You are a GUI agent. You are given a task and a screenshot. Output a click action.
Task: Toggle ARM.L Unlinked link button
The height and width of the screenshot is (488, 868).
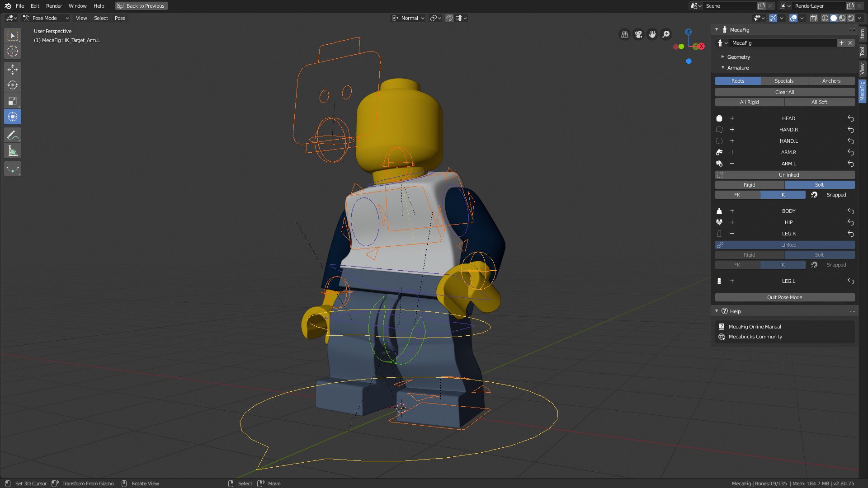tap(785, 175)
